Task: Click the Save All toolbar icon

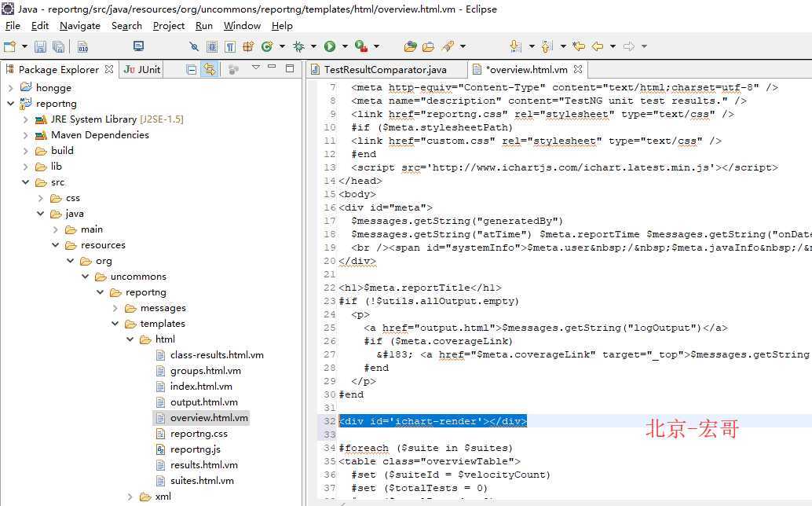Action: [59, 46]
